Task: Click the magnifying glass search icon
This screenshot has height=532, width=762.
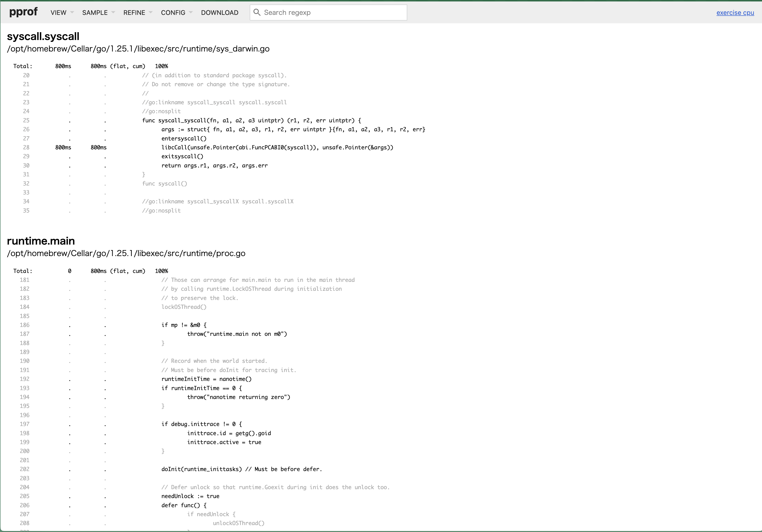Action: 257,12
